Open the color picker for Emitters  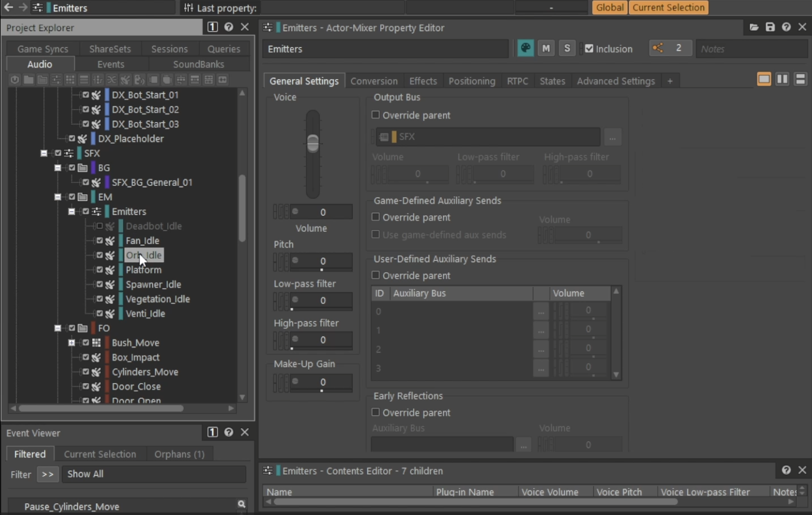coord(526,49)
